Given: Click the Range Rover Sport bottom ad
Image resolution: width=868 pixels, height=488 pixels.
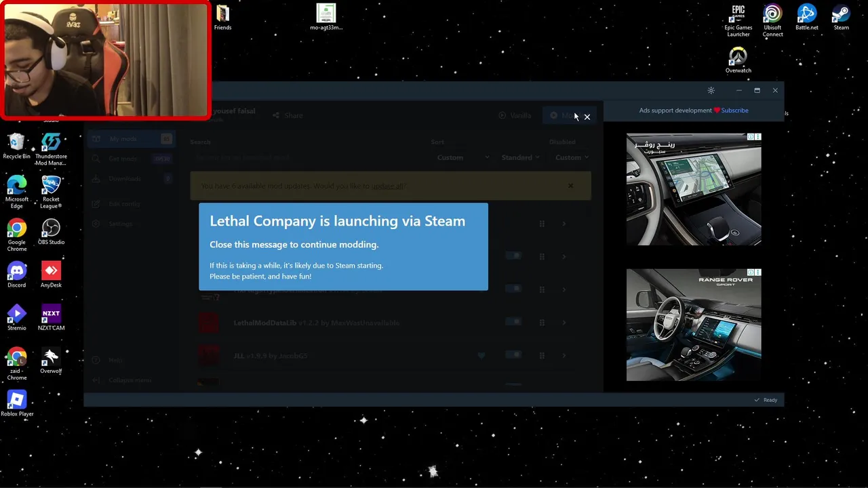Looking at the screenshot, I should (694, 325).
